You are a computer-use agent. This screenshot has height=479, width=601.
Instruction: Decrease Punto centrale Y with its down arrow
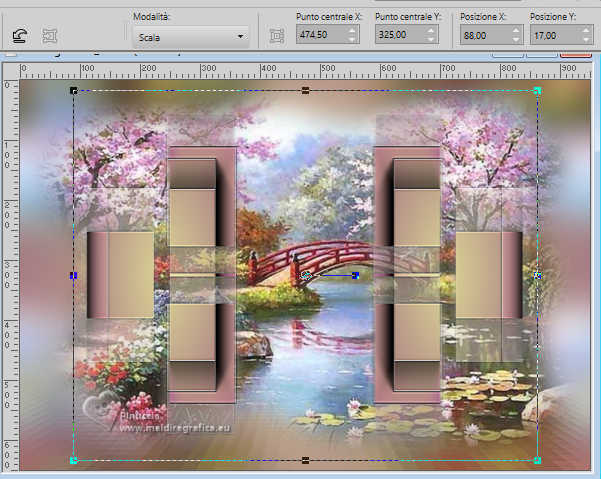[x=431, y=39]
